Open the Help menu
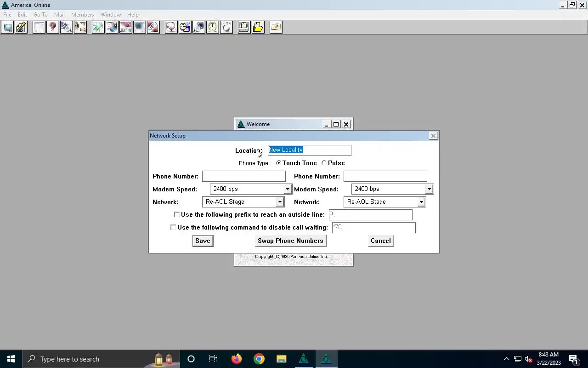Viewport: 588px width, 368px height. coord(133,15)
